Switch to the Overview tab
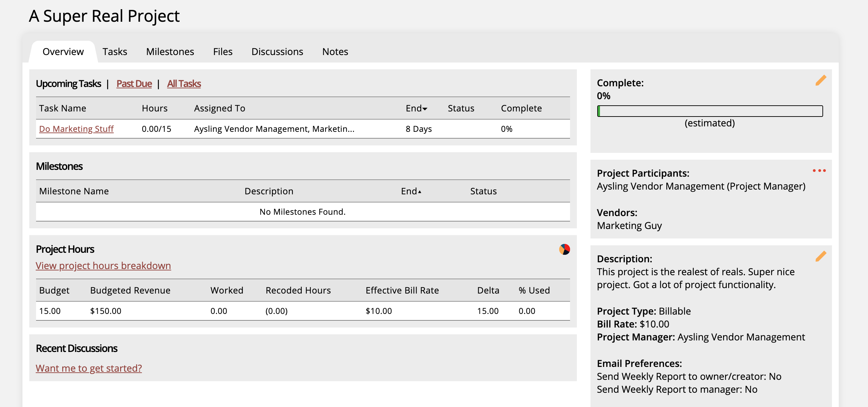Screen dimensions: 868x407 pyautogui.click(x=63, y=52)
